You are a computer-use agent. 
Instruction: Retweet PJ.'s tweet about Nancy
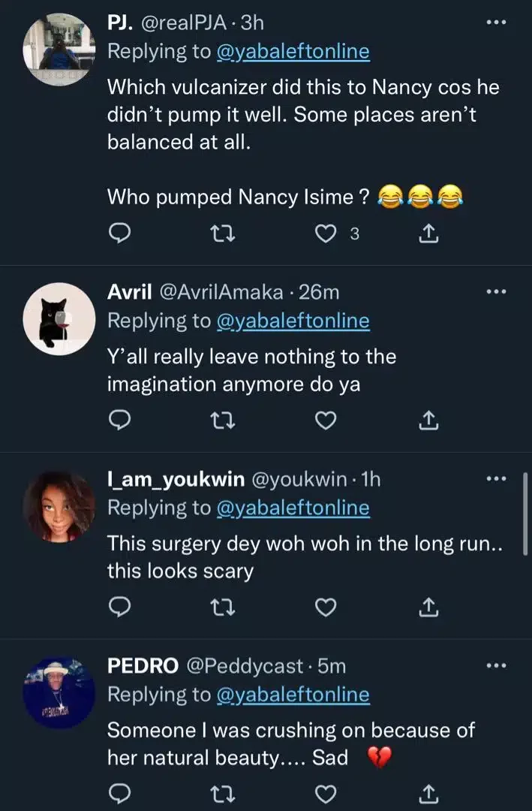[221, 235]
